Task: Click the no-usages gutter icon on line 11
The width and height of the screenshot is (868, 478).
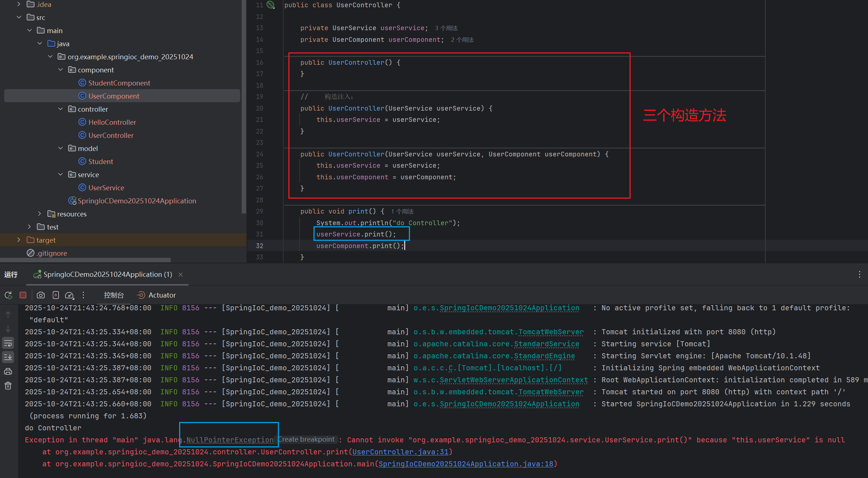Action: click(271, 5)
